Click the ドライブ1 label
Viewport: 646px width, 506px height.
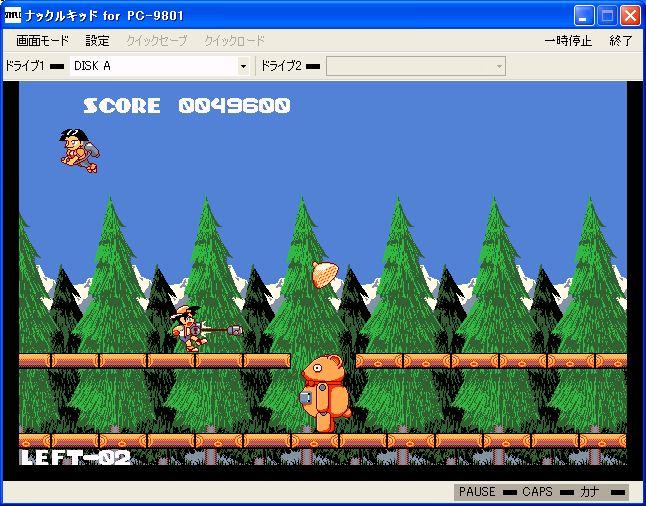(x=24, y=66)
